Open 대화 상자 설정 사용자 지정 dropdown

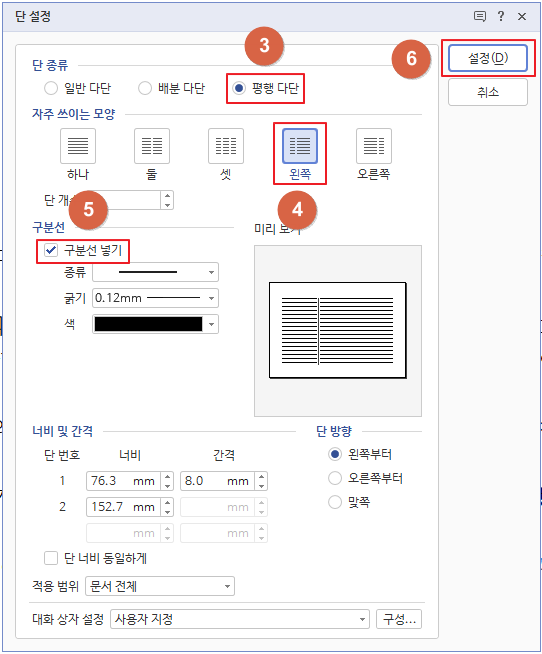[240, 619]
